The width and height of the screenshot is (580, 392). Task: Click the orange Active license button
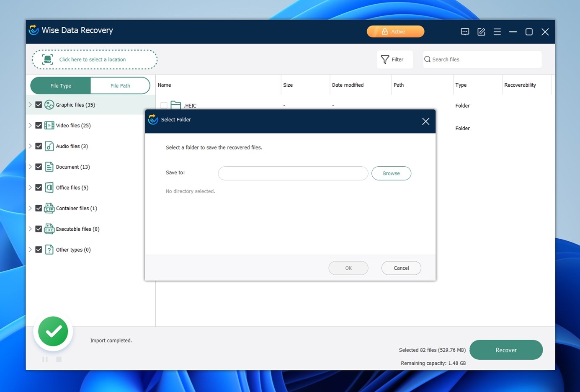(395, 31)
